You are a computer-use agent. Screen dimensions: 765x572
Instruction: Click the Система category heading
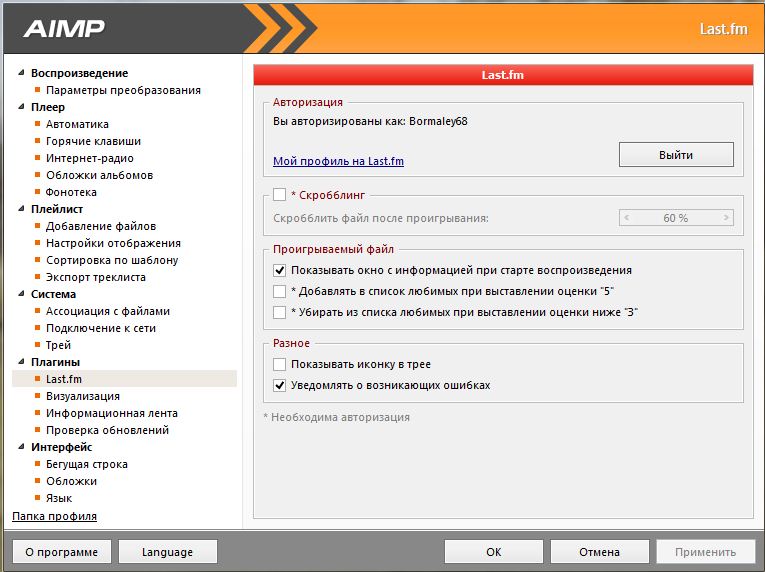pos(53,294)
